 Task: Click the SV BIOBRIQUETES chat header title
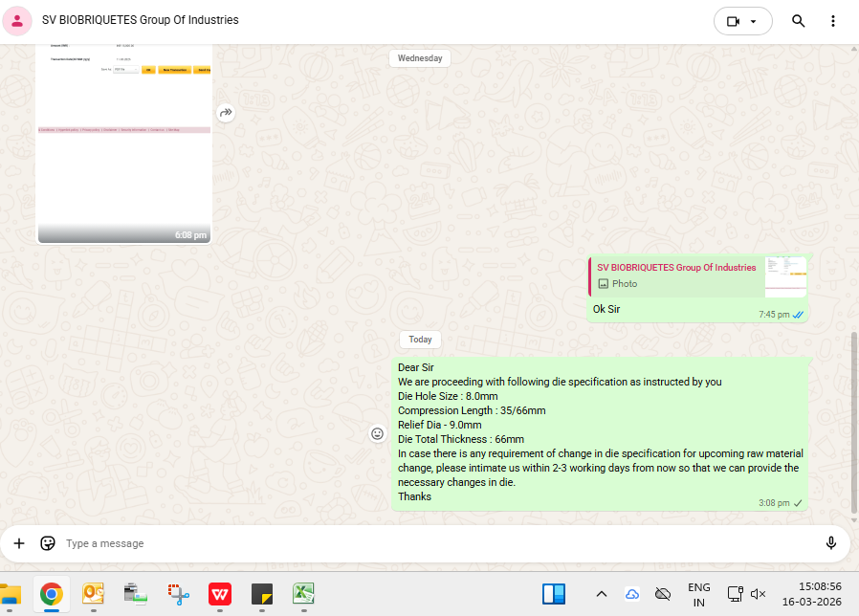pos(141,20)
